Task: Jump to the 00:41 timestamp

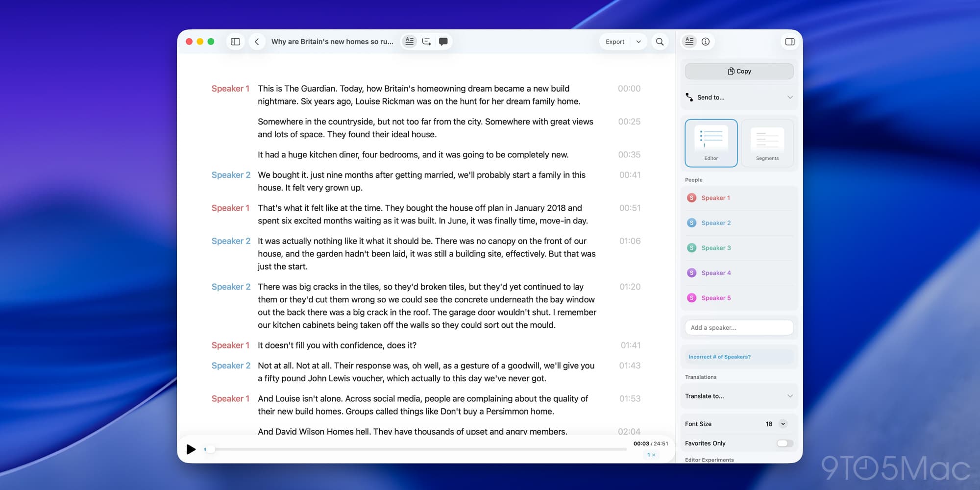Action: [630, 175]
